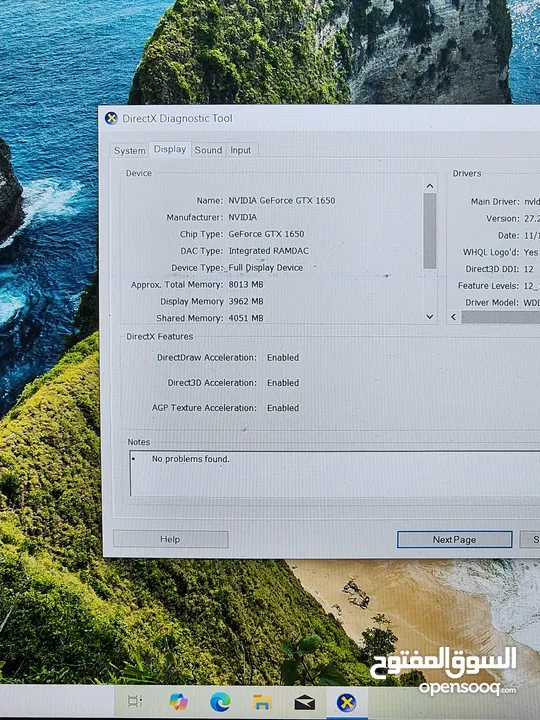
Task: Click the 4051 MB shared memory value
Action: 246,318
